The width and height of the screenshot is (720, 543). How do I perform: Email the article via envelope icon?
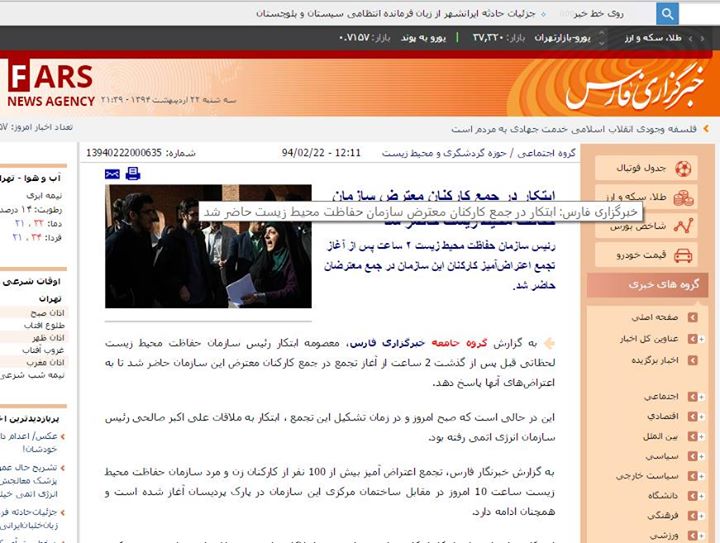(112, 173)
